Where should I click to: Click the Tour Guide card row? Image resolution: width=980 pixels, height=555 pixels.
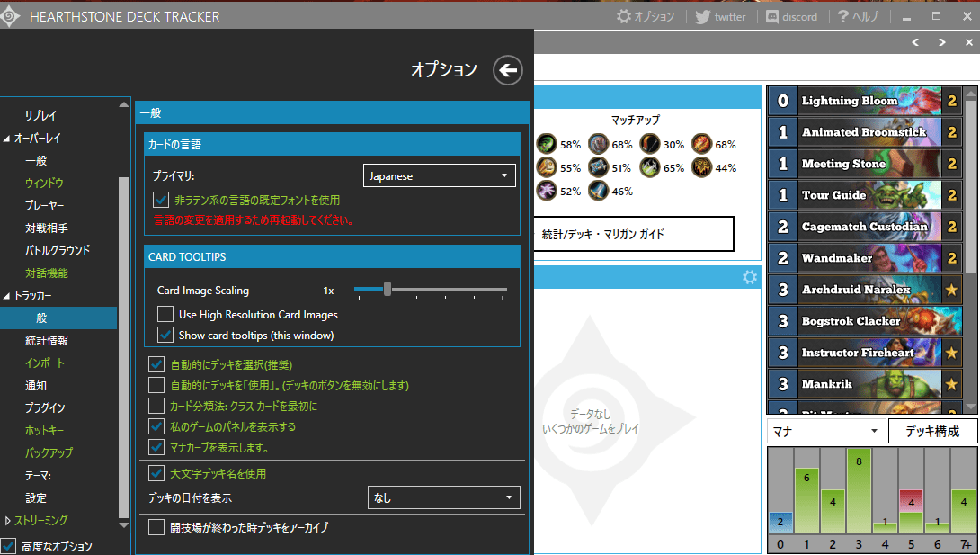[x=865, y=195]
